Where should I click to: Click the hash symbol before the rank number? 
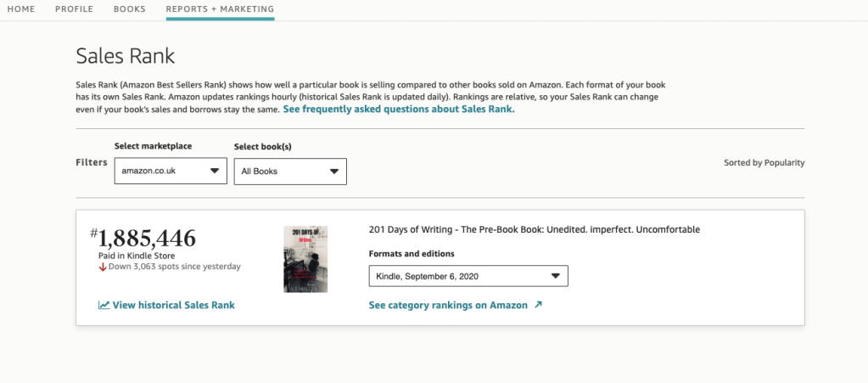pos(93,233)
